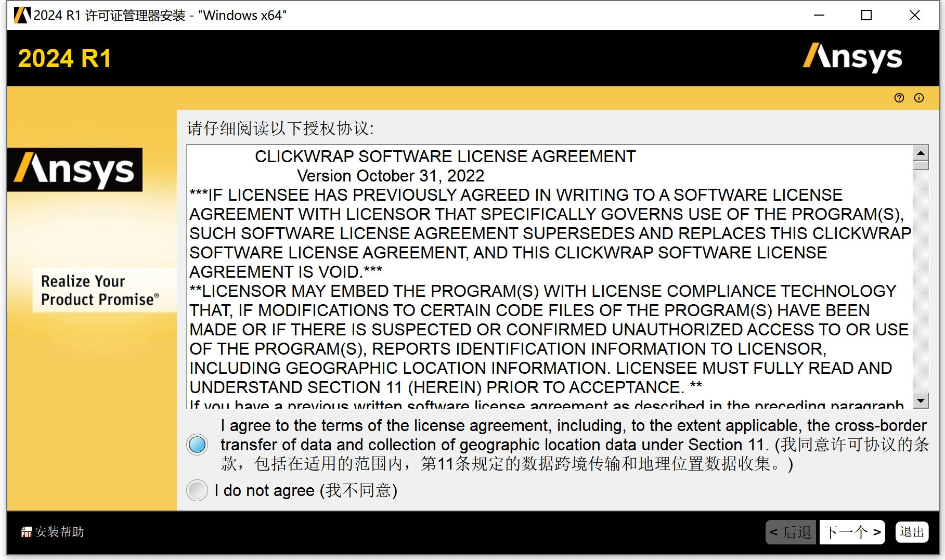
Task: Click the license text scroll-up arrow
Action: point(921,153)
